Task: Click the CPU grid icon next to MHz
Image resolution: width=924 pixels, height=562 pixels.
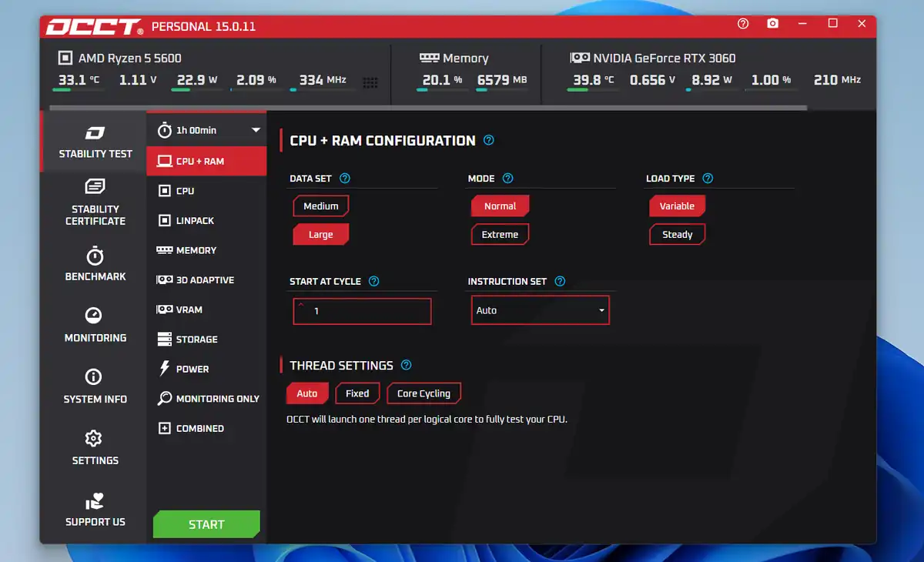Action: [x=370, y=82]
